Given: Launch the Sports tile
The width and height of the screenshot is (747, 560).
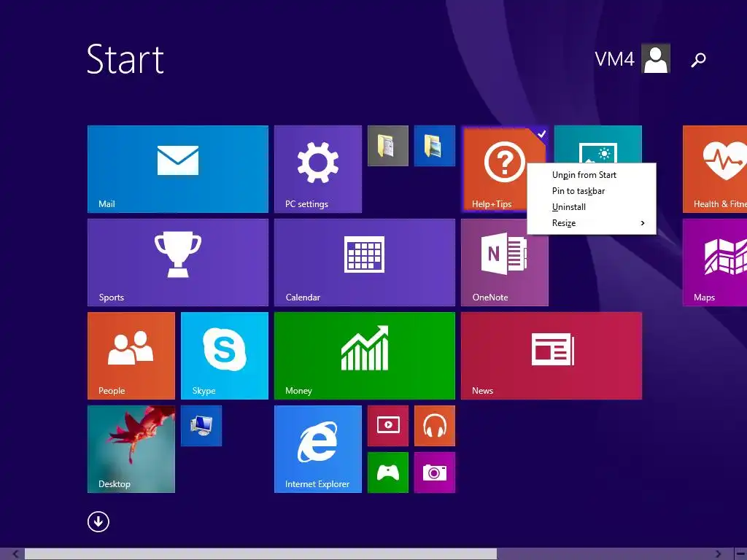Looking at the screenshot, I should [x=178, y=262].
